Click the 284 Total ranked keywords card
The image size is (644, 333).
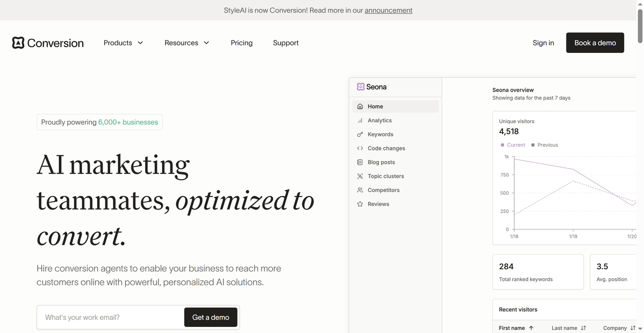click(538, 272)
